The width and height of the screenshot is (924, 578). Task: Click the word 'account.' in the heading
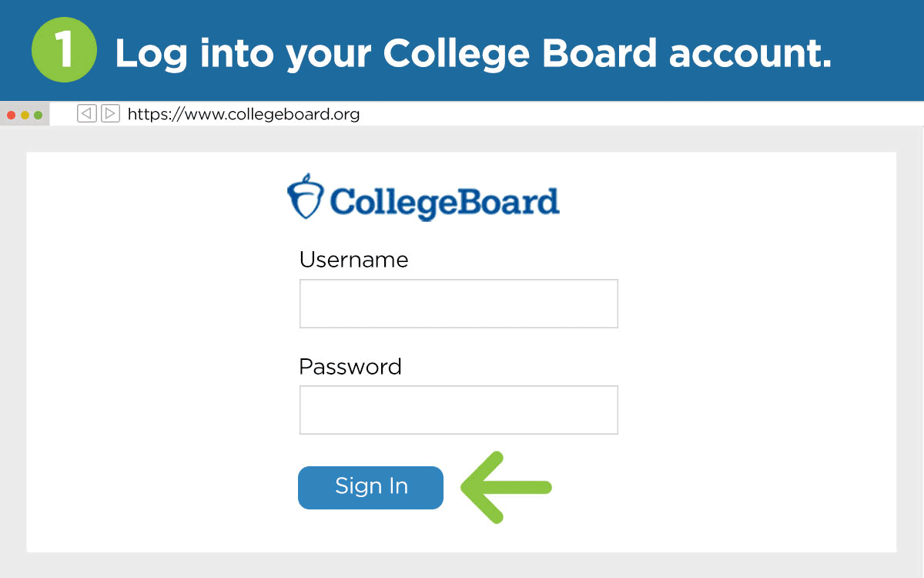pyautogui.click(x=750, y=52)
